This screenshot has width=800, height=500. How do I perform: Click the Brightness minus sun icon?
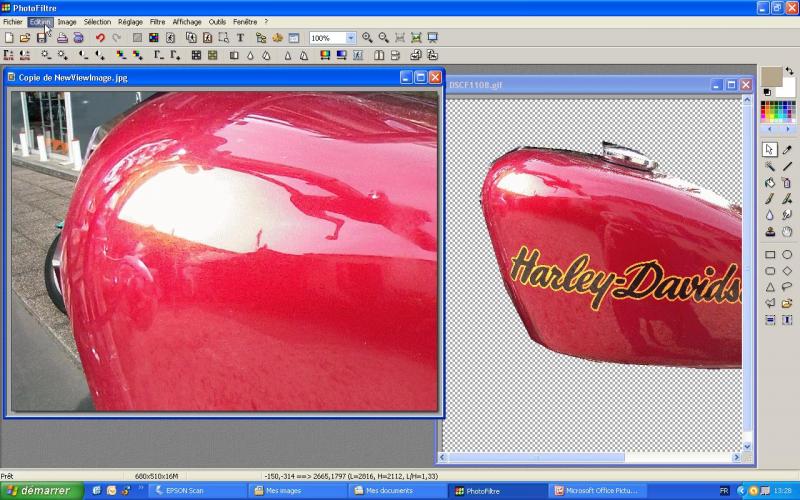click(x=46, y=55)
